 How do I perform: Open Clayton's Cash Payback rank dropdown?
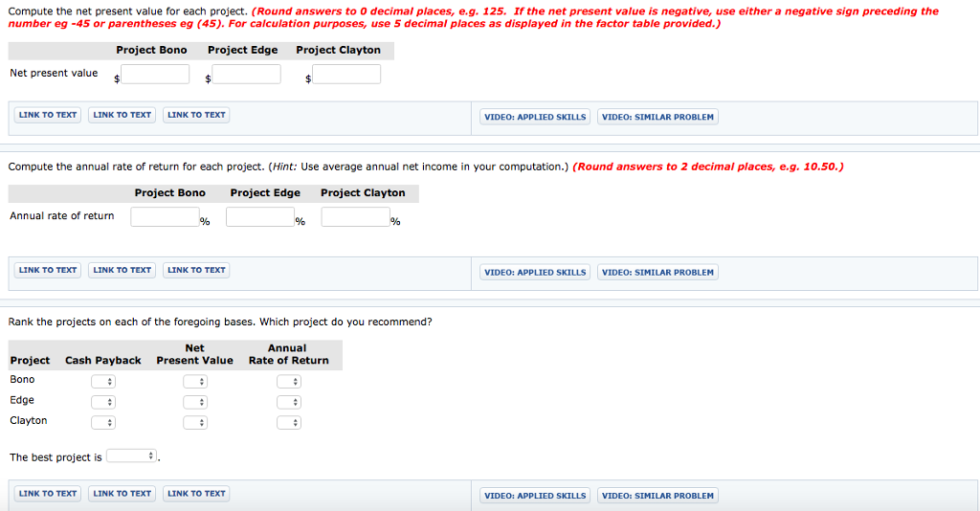point(103,422)
